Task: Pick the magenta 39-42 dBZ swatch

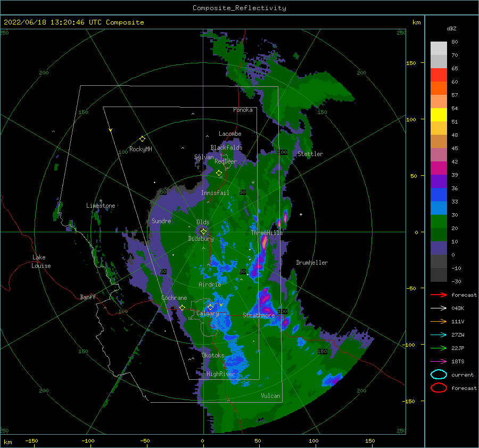Action: tap(439, 168)
